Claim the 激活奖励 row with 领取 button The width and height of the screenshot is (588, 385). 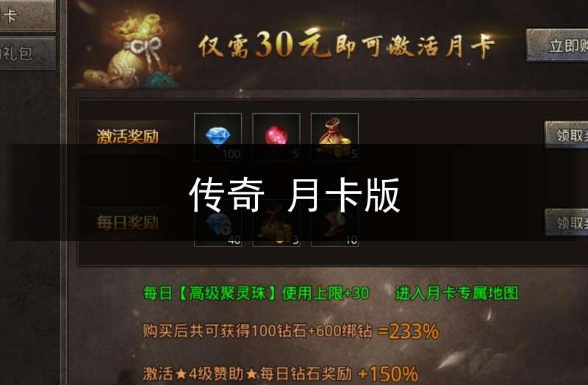click(x=566, y=134)
